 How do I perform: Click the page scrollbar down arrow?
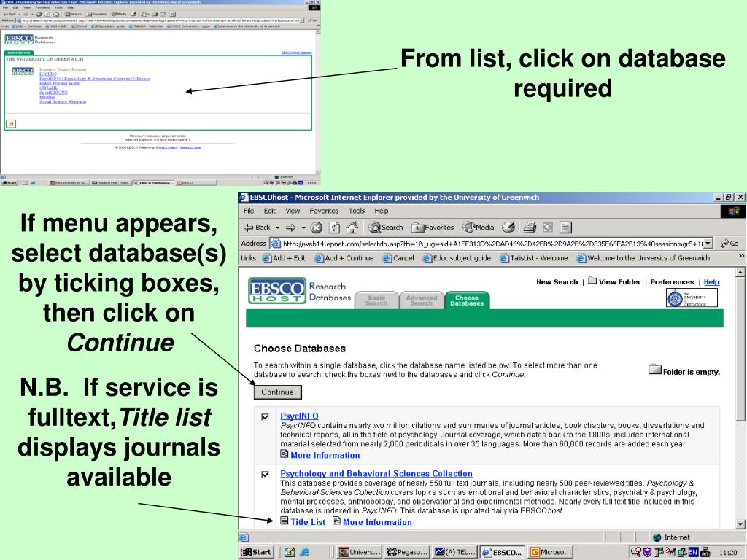740,524
